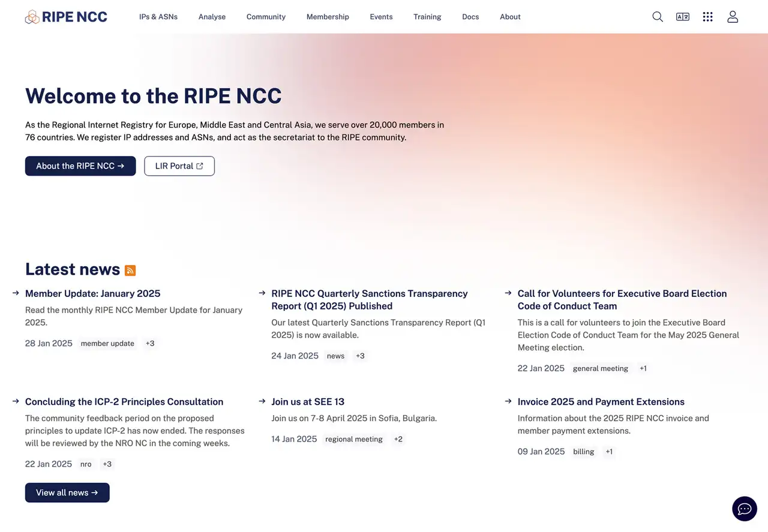Open Member Update: January 2025 article
The width and height of the screenshot is (768, 532).
(x=93, y=293)
